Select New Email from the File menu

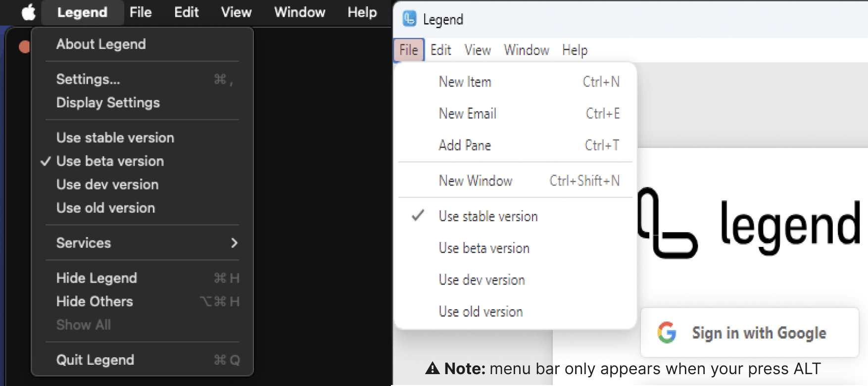[x=515, y=113]
